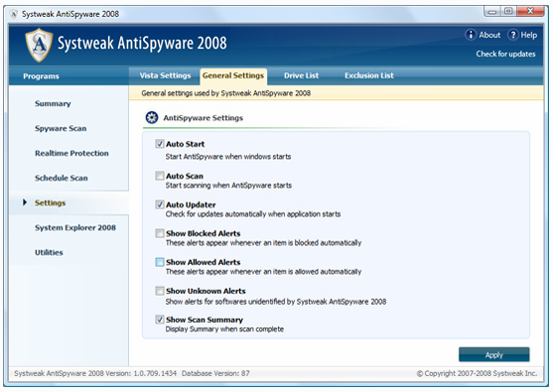The height and width of the screenshot is (392, 553).
Task: Select Realtime Protection in the sidebar
Action: [71, 153]
